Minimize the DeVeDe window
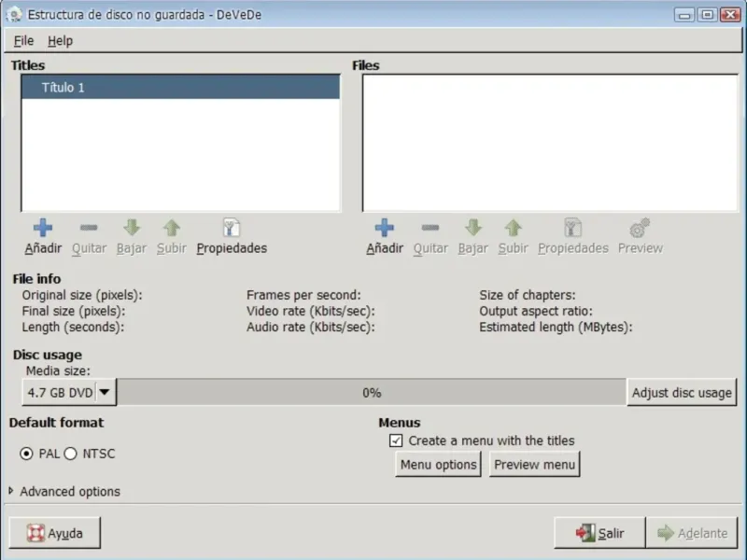This screenshot has width=747, height=560. pyautogui.click(x=684, y=15)
